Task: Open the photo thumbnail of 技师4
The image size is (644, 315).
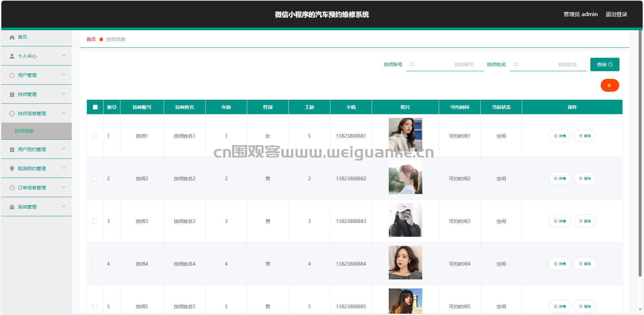Action: [x=405, y=263]
